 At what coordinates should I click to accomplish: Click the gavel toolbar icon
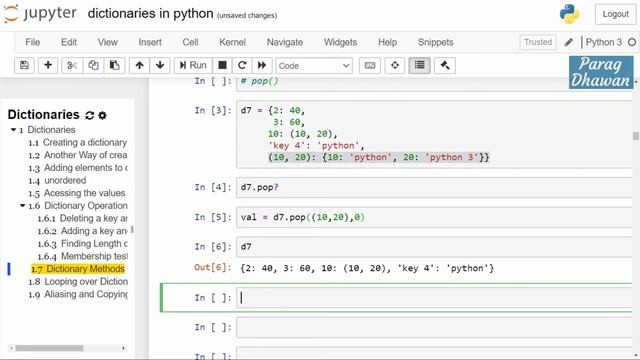445,65
